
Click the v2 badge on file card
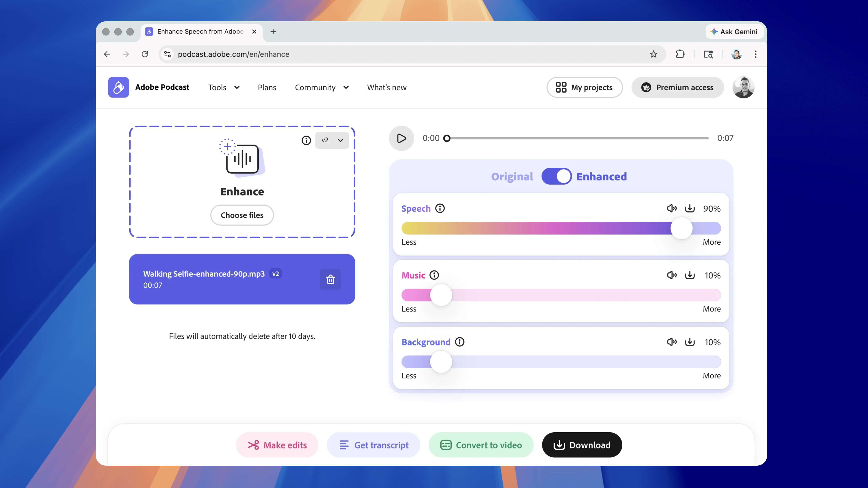(x=276, y=273)
